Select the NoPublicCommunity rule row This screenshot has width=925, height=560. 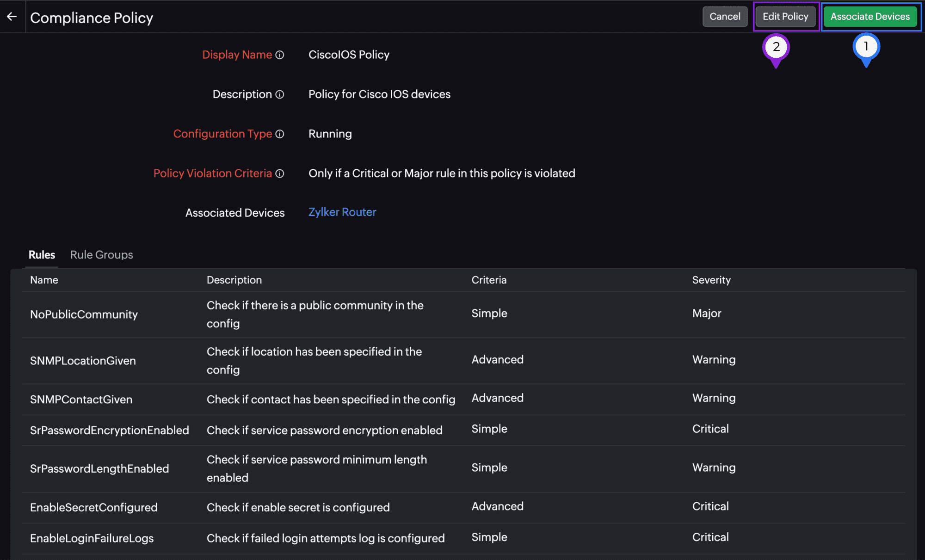[84, 314]
